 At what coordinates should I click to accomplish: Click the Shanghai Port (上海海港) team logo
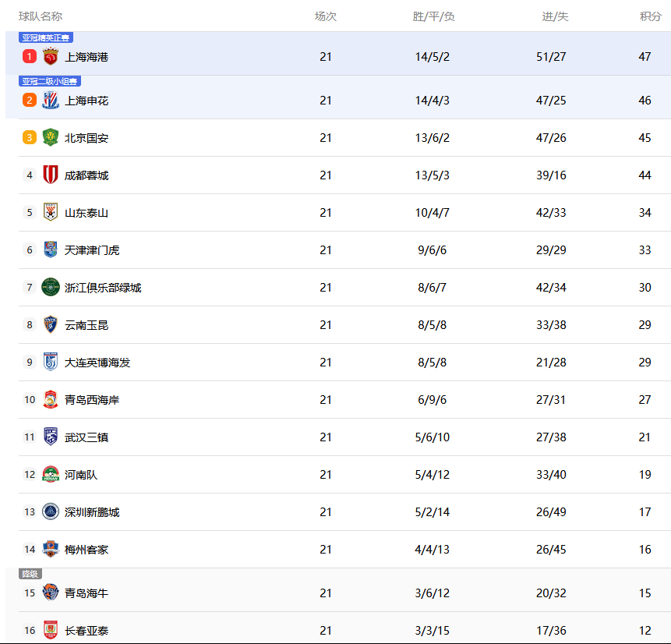[51, 56]
